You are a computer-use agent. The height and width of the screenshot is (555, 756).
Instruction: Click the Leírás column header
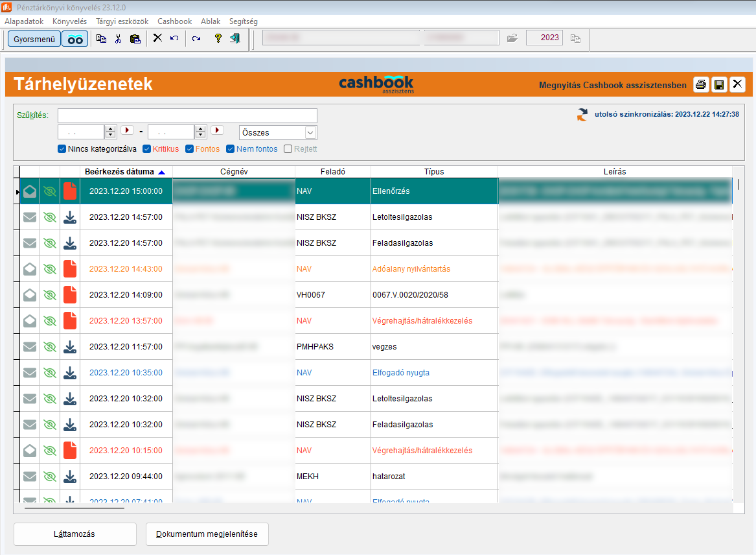[x=615, y=172]
